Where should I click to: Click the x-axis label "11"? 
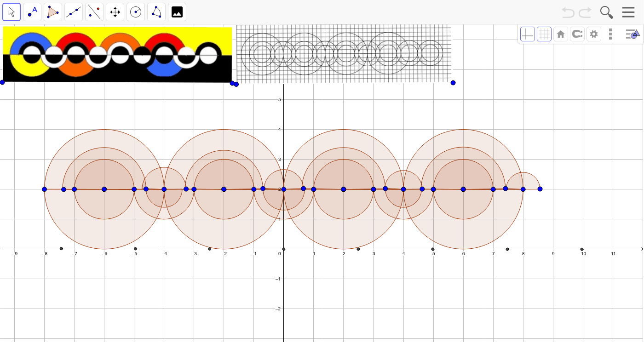[613, 254]
